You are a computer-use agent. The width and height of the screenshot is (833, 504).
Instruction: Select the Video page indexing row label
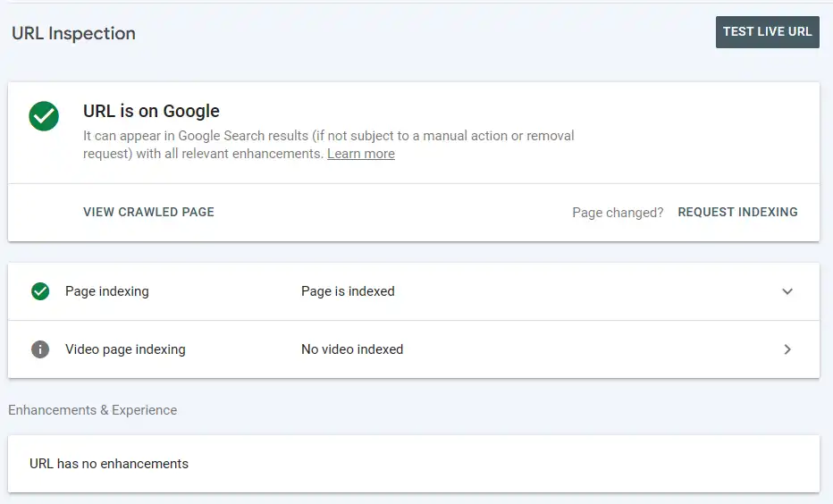tap(125, 349)
